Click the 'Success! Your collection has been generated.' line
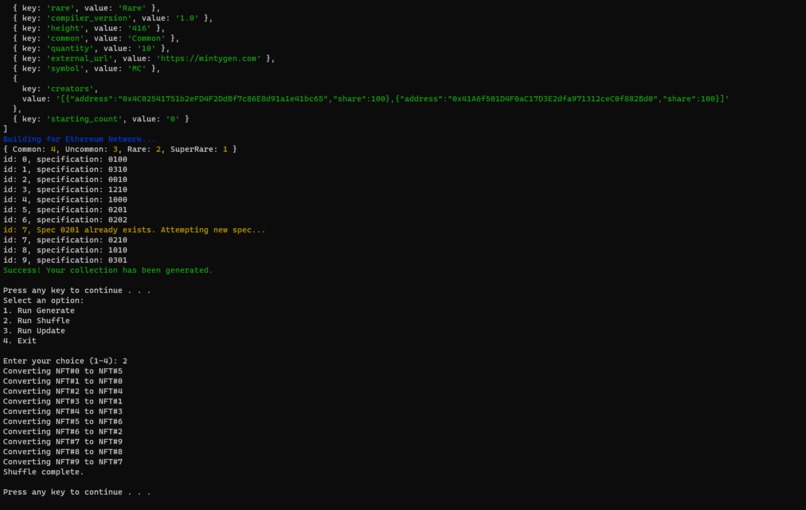Viewport: 806px width, 510px height. pyautogui.click(x=107, y=270)
